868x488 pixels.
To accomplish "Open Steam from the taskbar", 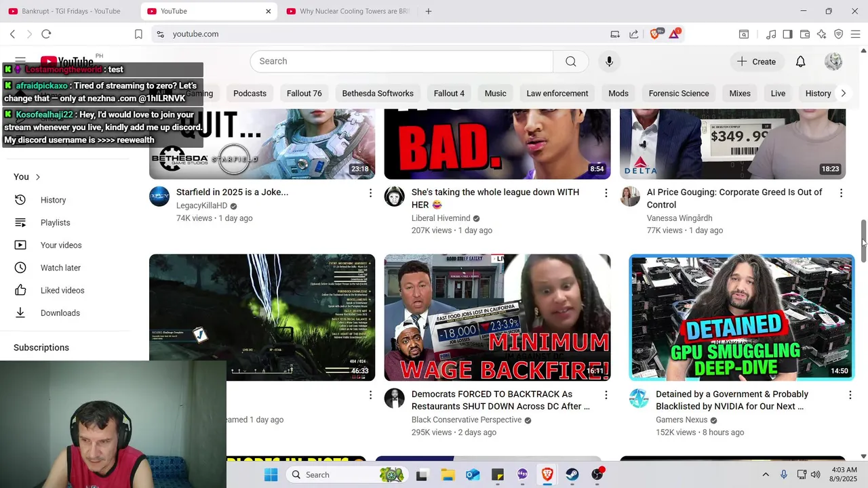I will click(572, 474).
